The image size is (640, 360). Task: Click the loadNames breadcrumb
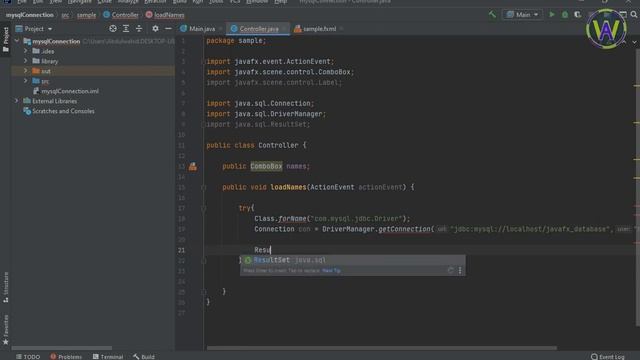pyautogui.click(x=165, y=15)
